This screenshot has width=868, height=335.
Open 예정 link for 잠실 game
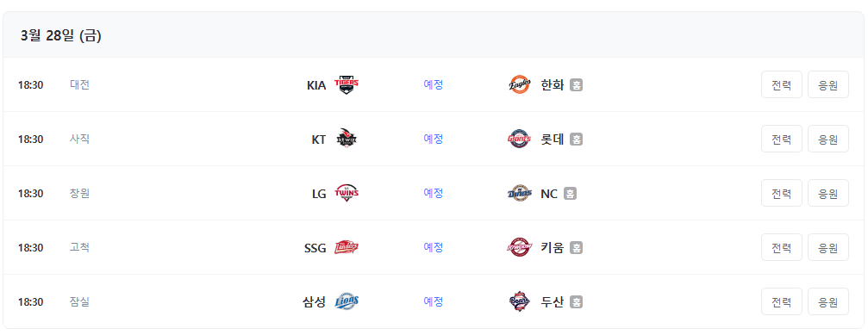[434, 301]
